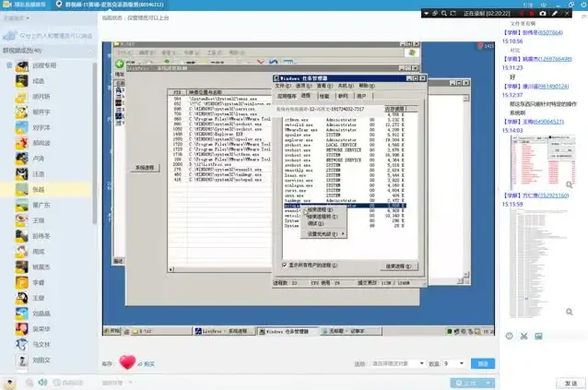The width and height of the screenshot is (588, 390).
Task: Click the red heart gift icon
Action: point(127,363)
